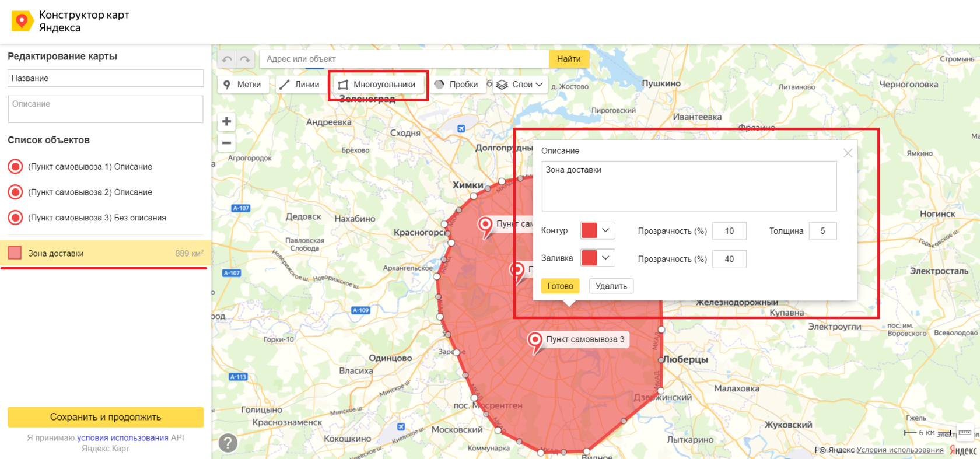Select the Линии line tool
Image resolution: width=980 pixels, height=459 pixels.
[x=300, y=85]
